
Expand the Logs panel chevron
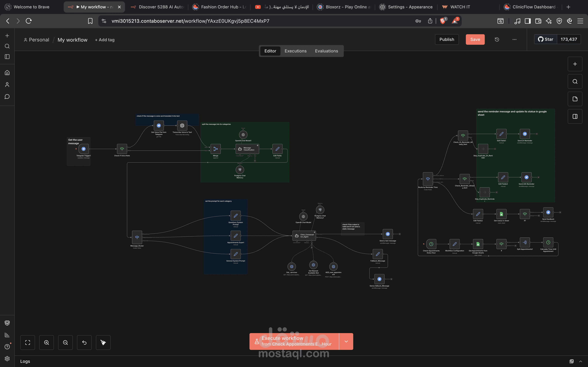tap(580, 361)
